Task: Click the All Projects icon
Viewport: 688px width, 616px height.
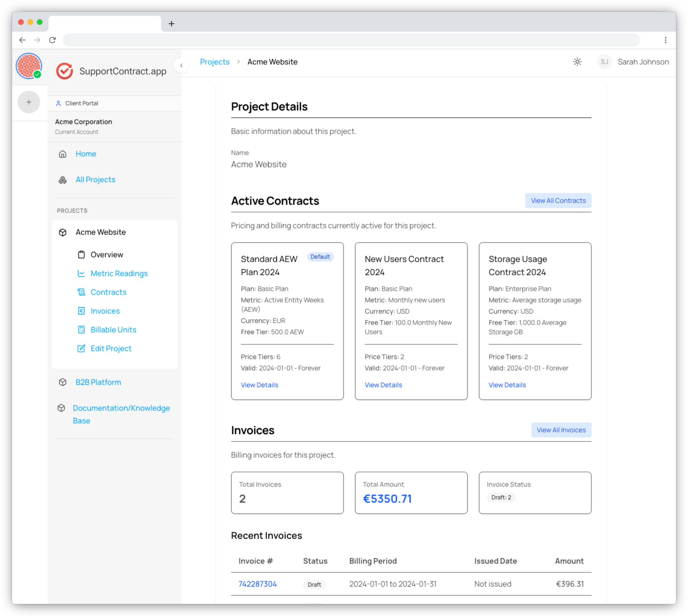Action: point(63,180)
